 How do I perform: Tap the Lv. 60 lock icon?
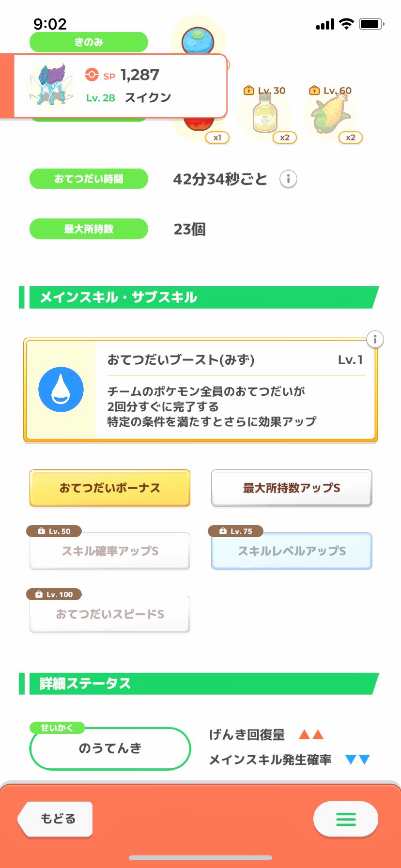(314, 90)
